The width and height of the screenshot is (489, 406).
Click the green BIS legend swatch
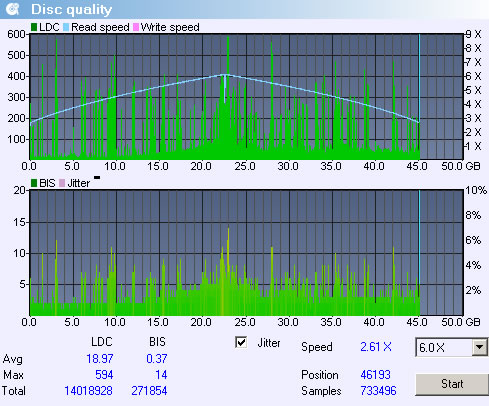(34, 183)
